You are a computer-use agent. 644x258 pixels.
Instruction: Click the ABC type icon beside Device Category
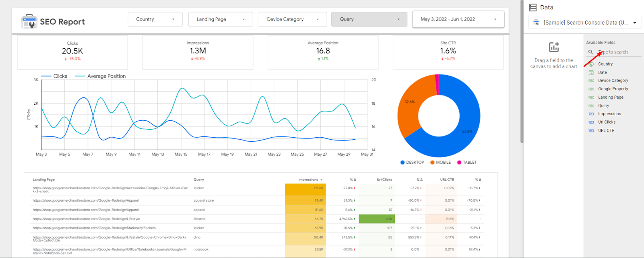point(591,80)
